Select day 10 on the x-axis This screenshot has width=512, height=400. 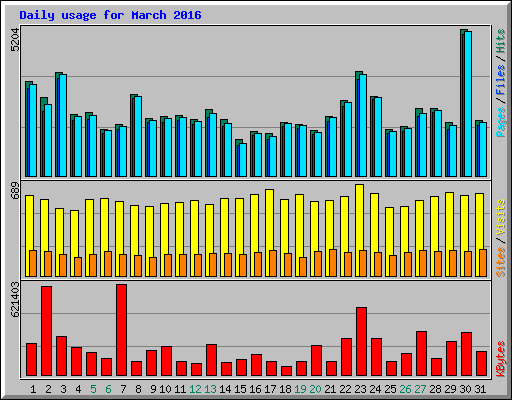(165, 389)
